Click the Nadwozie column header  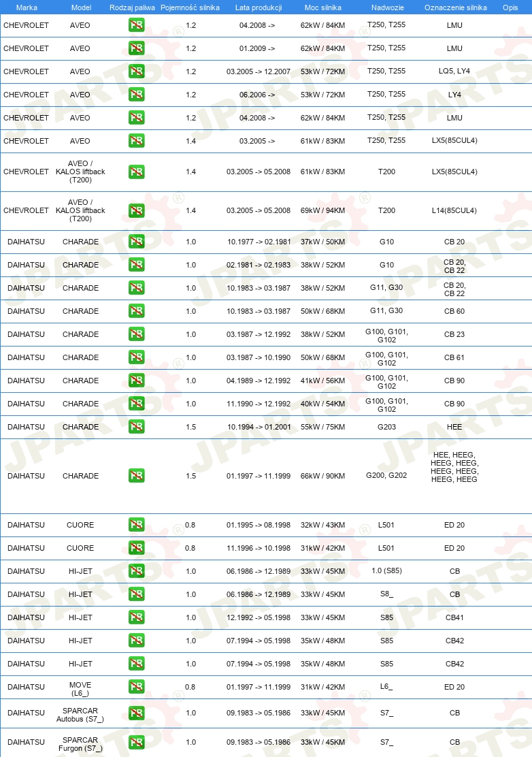coord(388,7)
